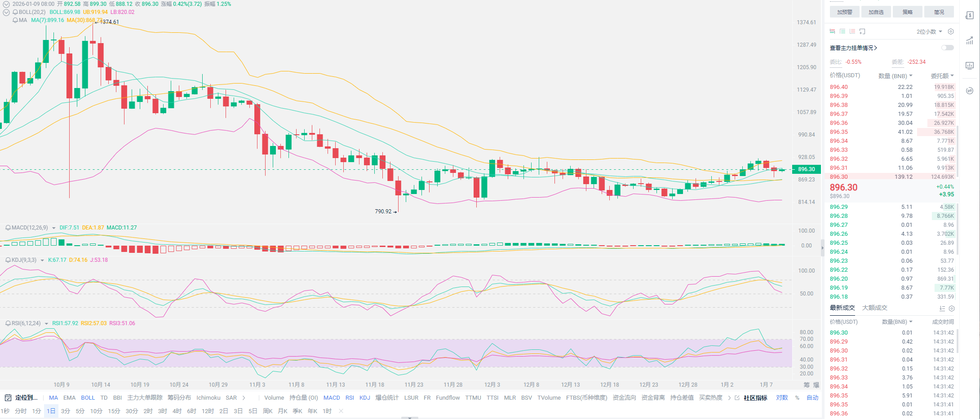The height and width of the screenshot is (419, 980).
Task: Click the alert bell icon next to MACD
Action: click(8, 228)
